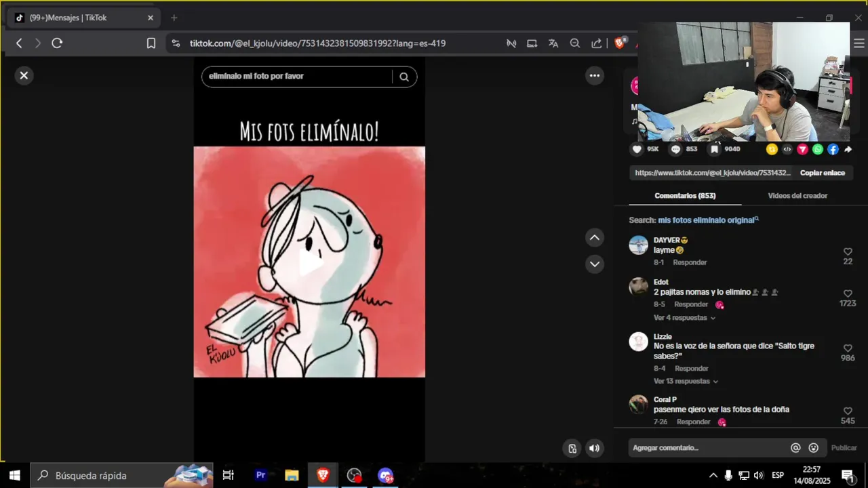Like Lizzie's comment
Image resolution: width=868 pixels, height=488 pixels.
point(848,348)
